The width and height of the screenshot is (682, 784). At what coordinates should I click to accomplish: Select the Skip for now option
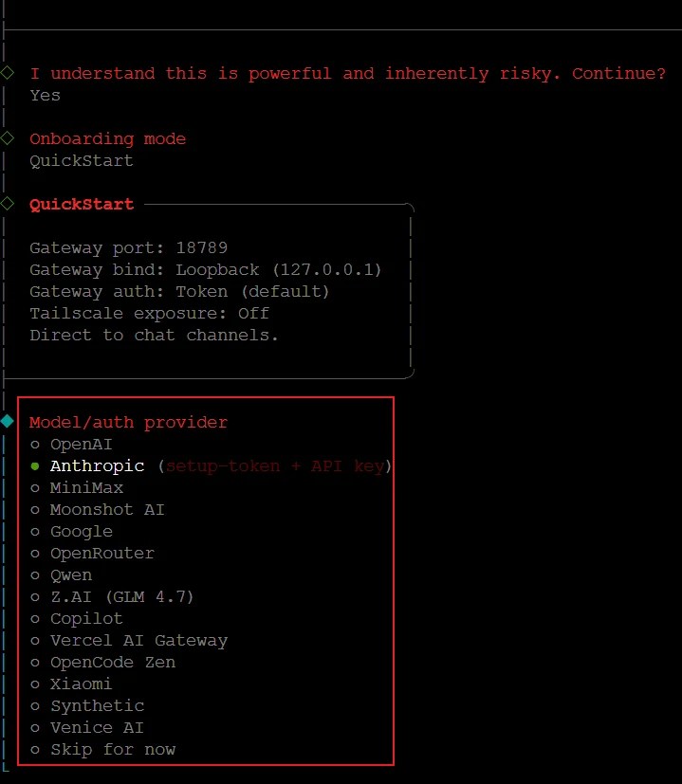point(112,749)
